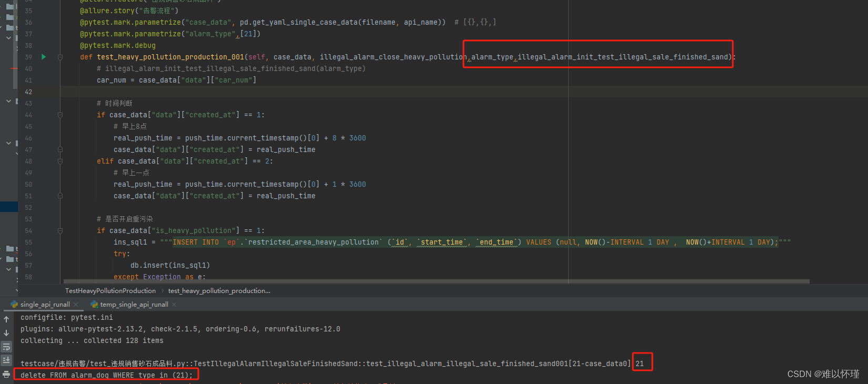Close the single_api_runall run tab
868x384 pixels.
76,305
